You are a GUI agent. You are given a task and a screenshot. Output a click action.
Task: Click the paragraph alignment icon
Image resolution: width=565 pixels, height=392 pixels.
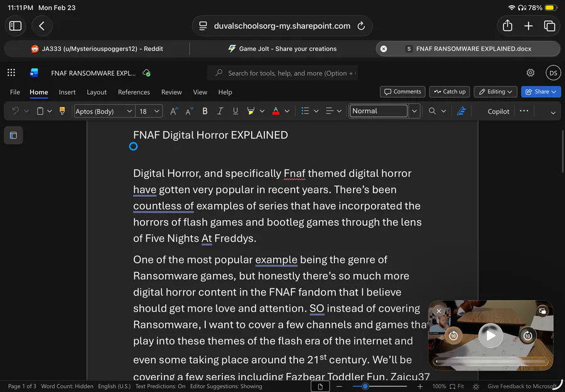[x=329, y=111]
